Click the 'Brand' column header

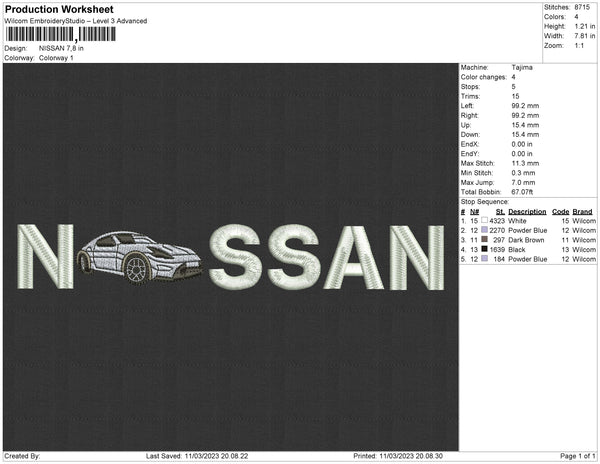(582, 212)
